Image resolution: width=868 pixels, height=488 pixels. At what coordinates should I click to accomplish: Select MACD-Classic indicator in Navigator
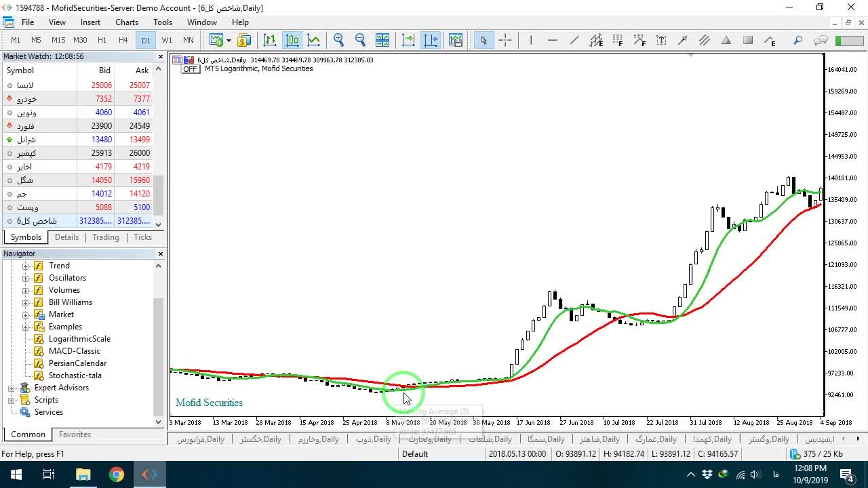tap(74, 351)
